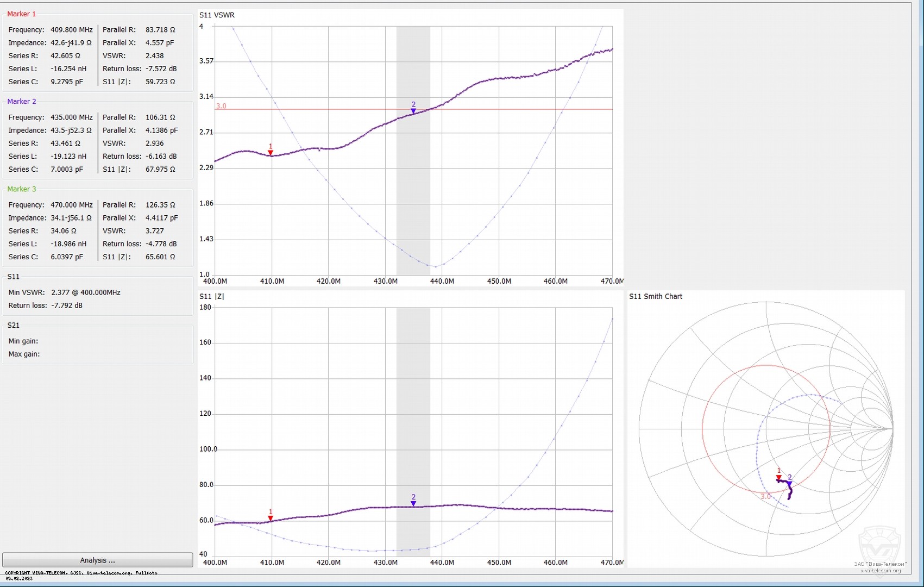Click the red 3.0 VSWR limit label
Image resolution: width=924 pixels, height=587 pixels.
click(221, 106)
